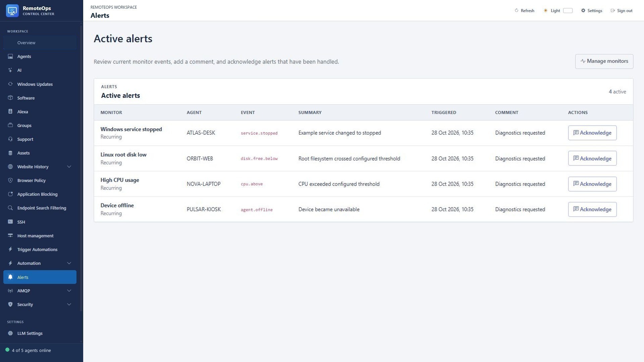Expand the Security submenu chevron
Viewport: 644px width, 362px height.
[69, 304]
